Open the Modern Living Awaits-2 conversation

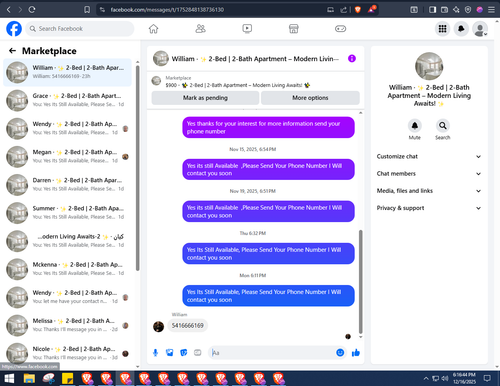[67, 241]
